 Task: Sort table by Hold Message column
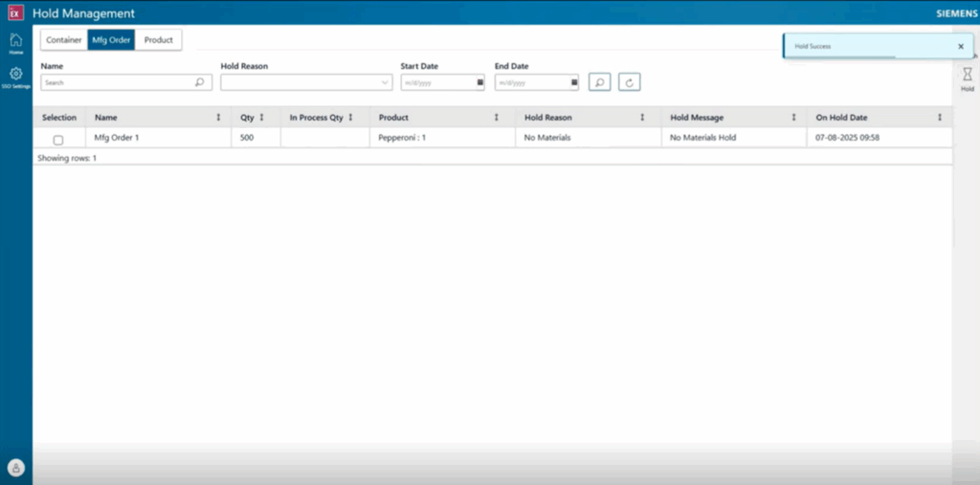[793, 118]
